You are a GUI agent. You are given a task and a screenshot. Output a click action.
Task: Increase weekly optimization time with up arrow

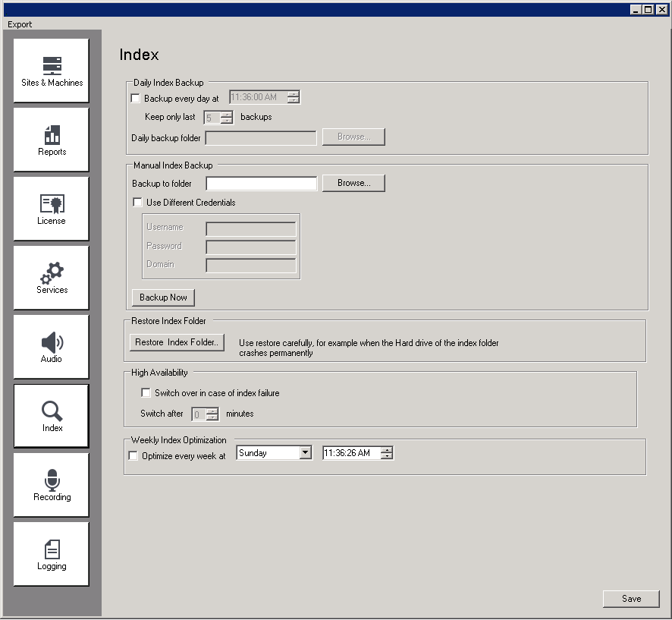[x=387, y=450]
